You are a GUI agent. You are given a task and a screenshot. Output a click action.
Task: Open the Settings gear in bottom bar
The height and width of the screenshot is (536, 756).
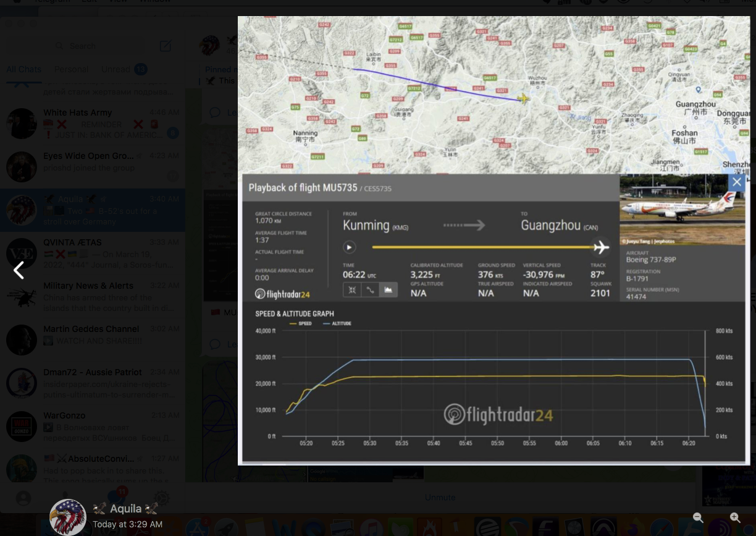coord(162,498)
